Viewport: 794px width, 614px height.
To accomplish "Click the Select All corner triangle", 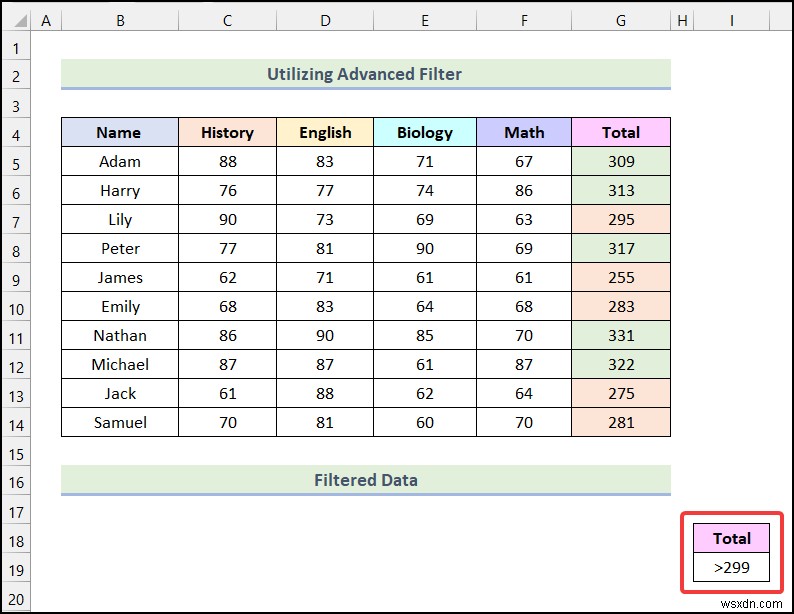I will pyautogui.click(x=20, y=21).
